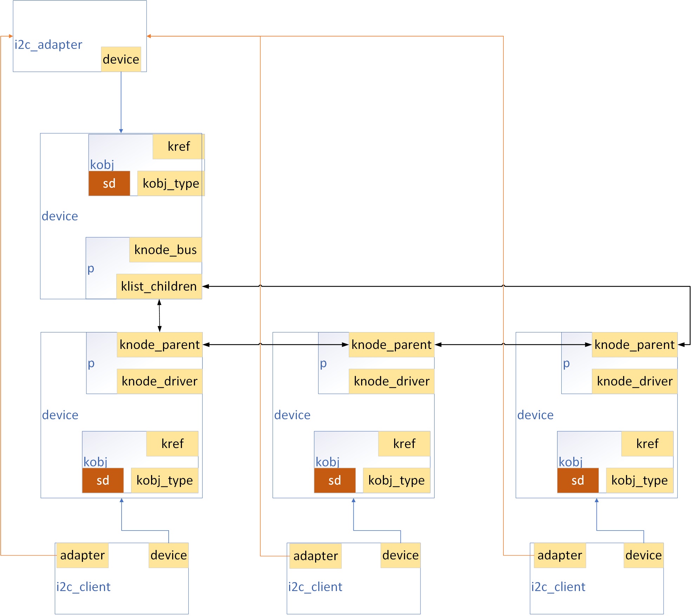Select the device label of the leftmost child struct

(60, 415)
